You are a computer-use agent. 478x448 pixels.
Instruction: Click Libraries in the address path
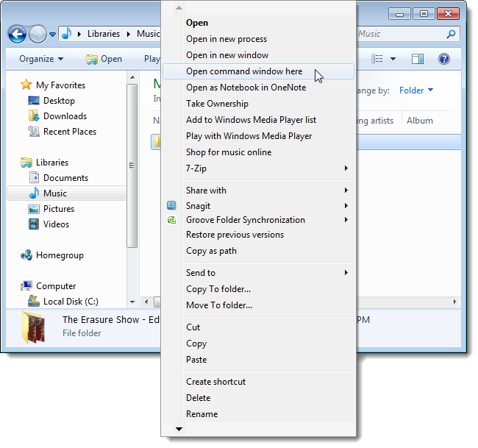(x=104, y=34)
